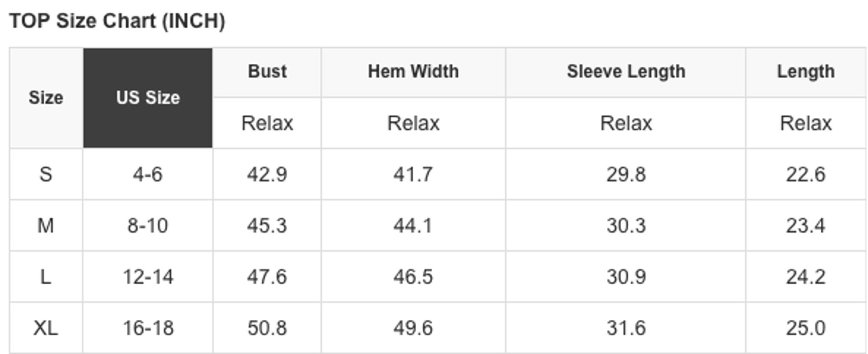Image resolution: width=868 pixels, height=354 pixels.
Task: Select the M size row label
Action: (46, 226)
